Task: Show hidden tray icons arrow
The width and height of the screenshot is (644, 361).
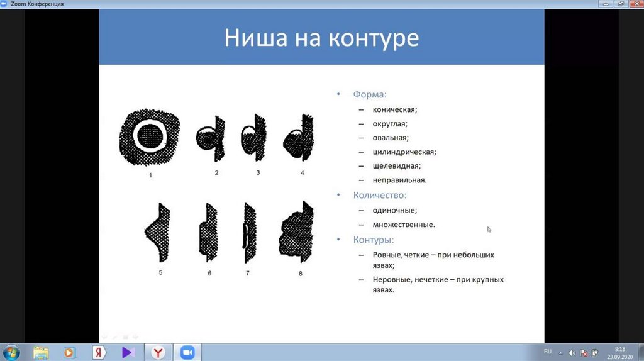Action: click(x=560, y=353)
